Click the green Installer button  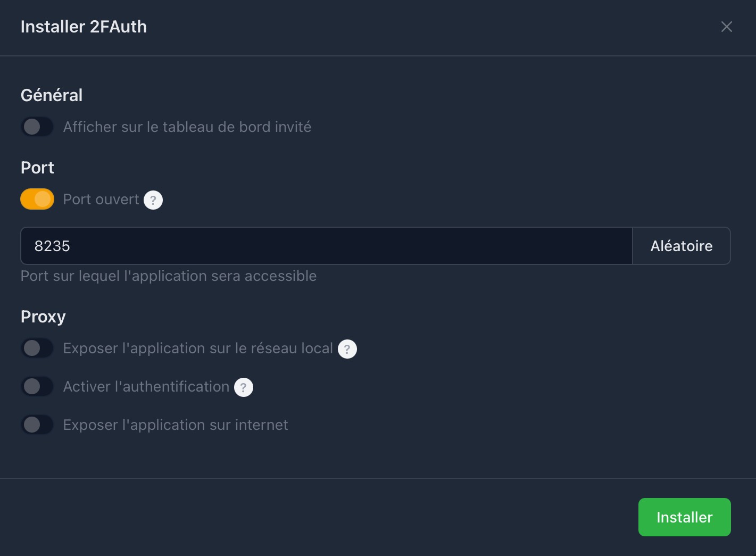coord(684,517)
